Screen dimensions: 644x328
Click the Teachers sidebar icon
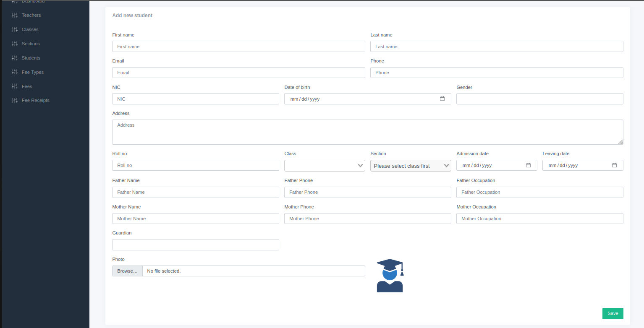pyautogui.click(x=15, y=15)
